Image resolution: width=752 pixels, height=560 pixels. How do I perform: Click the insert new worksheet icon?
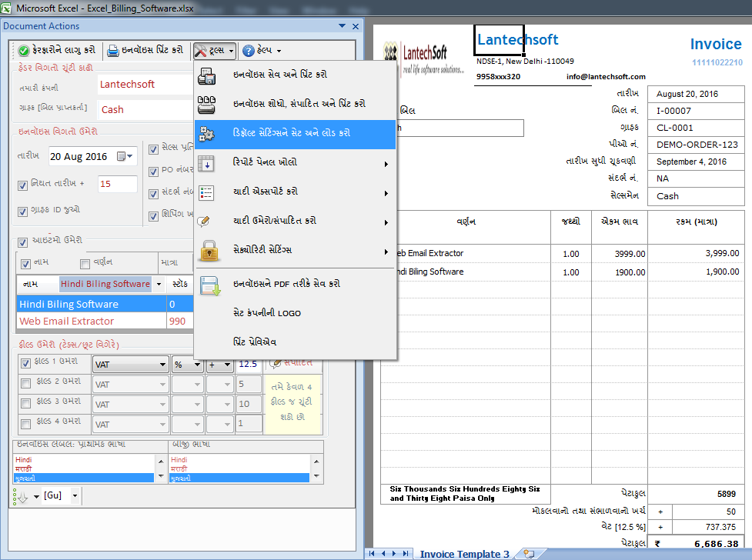click(529, 554)
